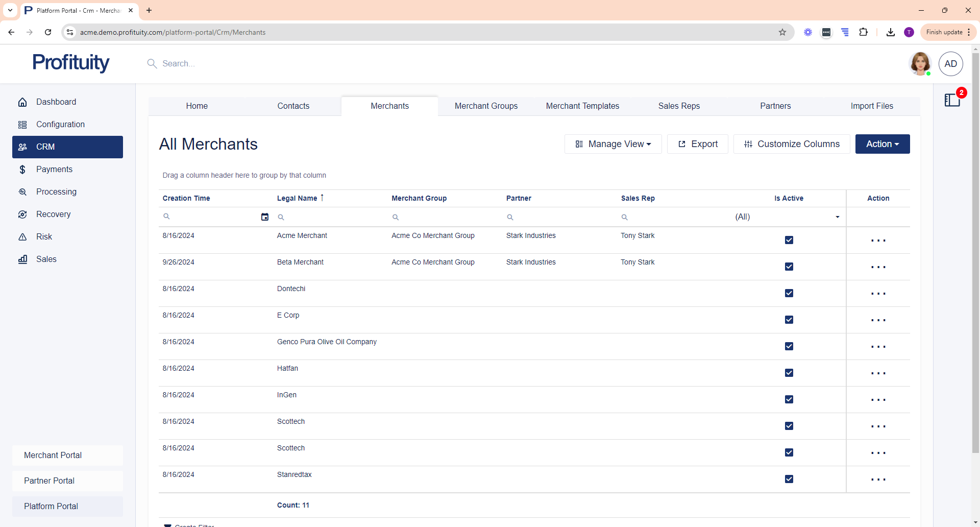Viewport: 980px width, 527px height.
Task: Switch to the Merchant Groups tab
Action: coord(486,106)
